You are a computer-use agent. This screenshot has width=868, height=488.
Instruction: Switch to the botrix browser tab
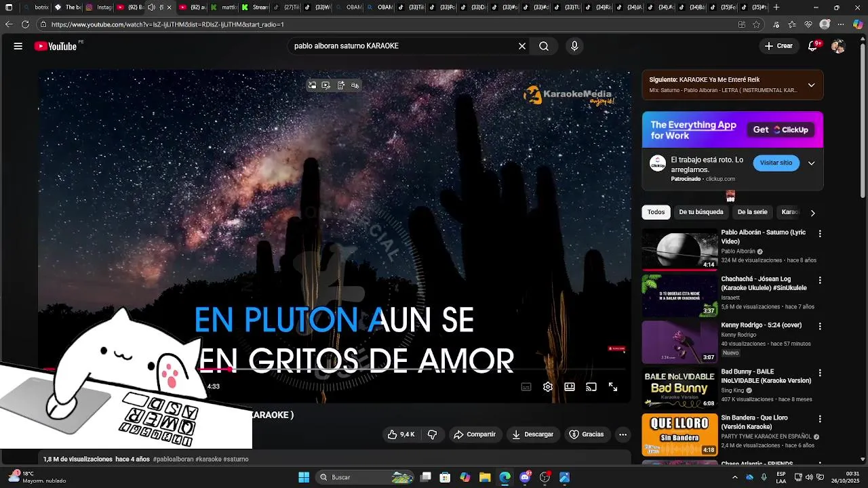[36, 7]
